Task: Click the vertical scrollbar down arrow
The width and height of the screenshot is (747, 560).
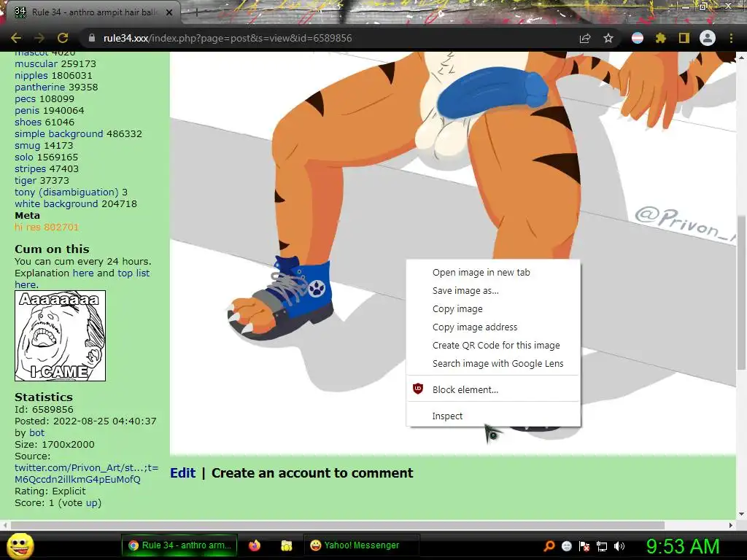Action: (x=741, y=514)
